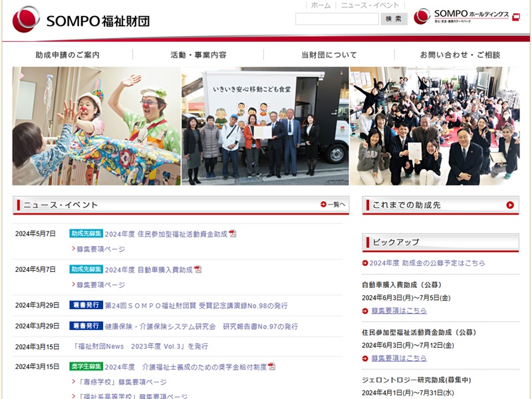
Task: Click the 助成先募集 tag on 自動車購入費 news row
Action: point(86,269)
